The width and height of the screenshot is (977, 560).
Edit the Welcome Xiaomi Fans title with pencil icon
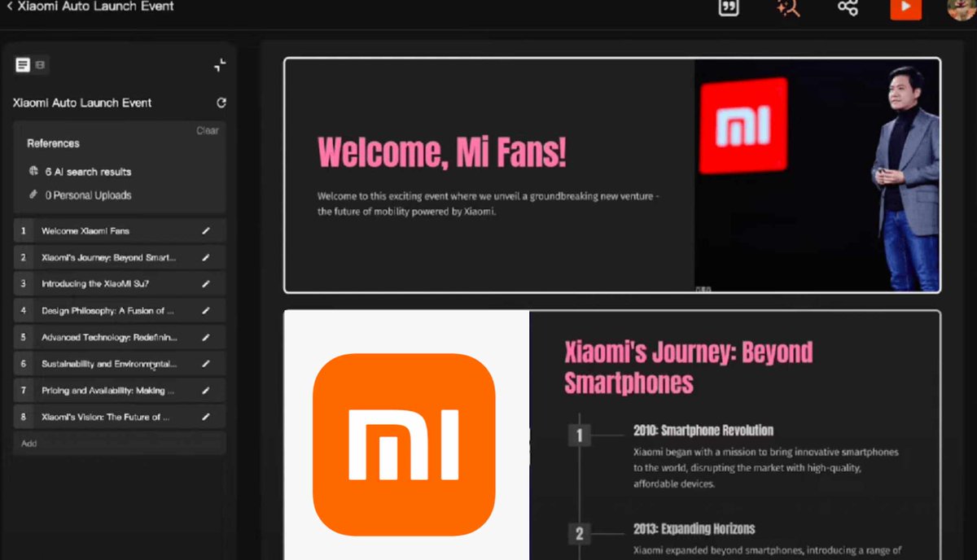[206, 231]
